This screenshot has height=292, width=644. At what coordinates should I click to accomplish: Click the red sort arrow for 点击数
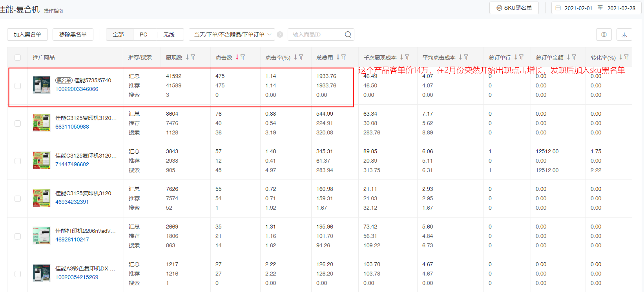[237, 57]
